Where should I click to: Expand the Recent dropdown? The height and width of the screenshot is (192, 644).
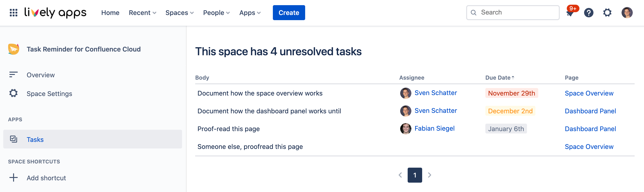pyautogui.click(x=143, y=13)
